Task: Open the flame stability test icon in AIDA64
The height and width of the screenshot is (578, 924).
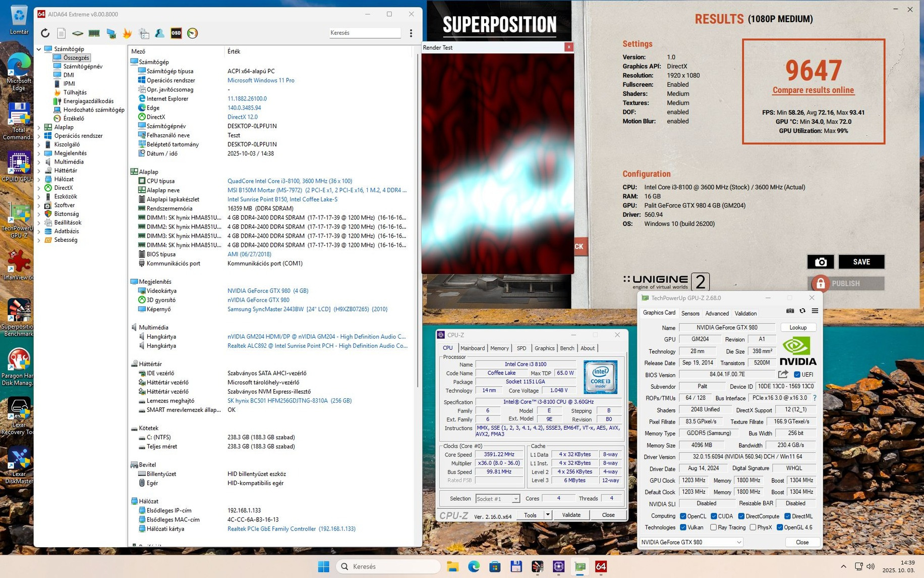Action: [127, 33]
